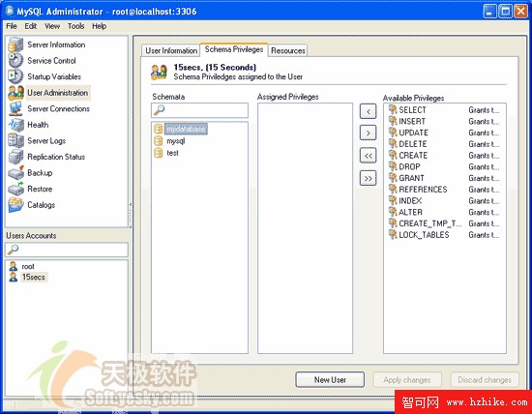
Task: Select ALTER in Available Privileges
Action: (410, 212)
